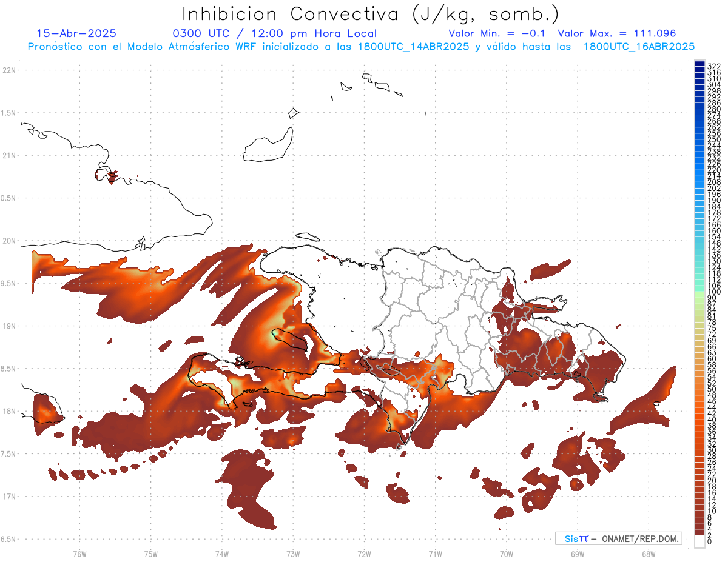This screenshot has height=562, width=728.
Task: Click the 20N latitude label
Action: pos(9,241)
